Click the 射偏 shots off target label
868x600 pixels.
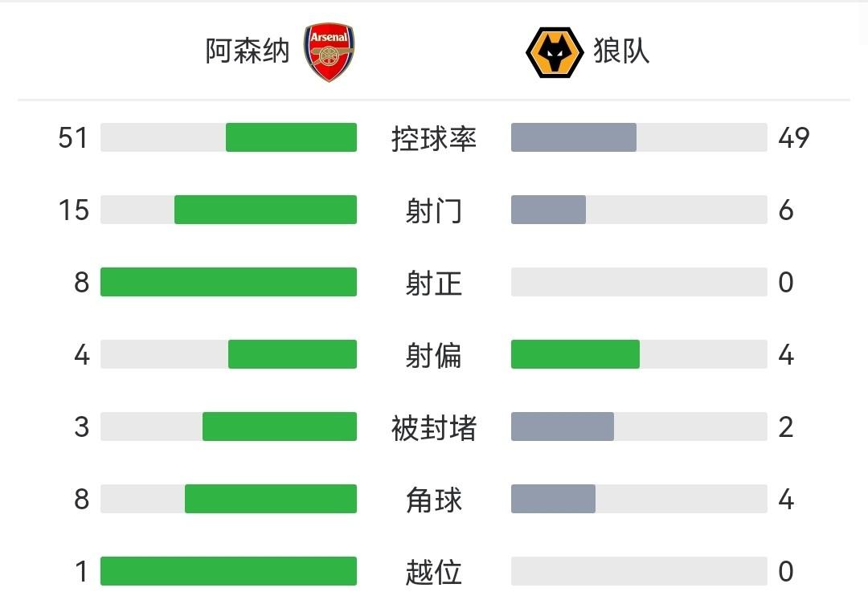(x=434, y=355)
